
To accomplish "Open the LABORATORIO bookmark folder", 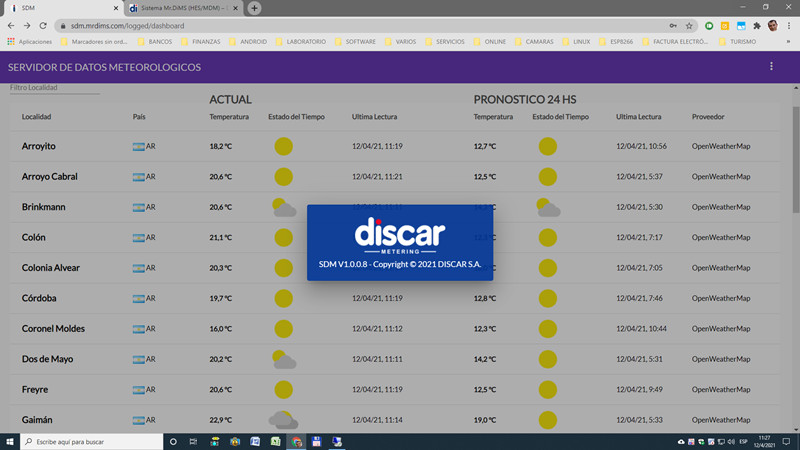I will point(301,42).
